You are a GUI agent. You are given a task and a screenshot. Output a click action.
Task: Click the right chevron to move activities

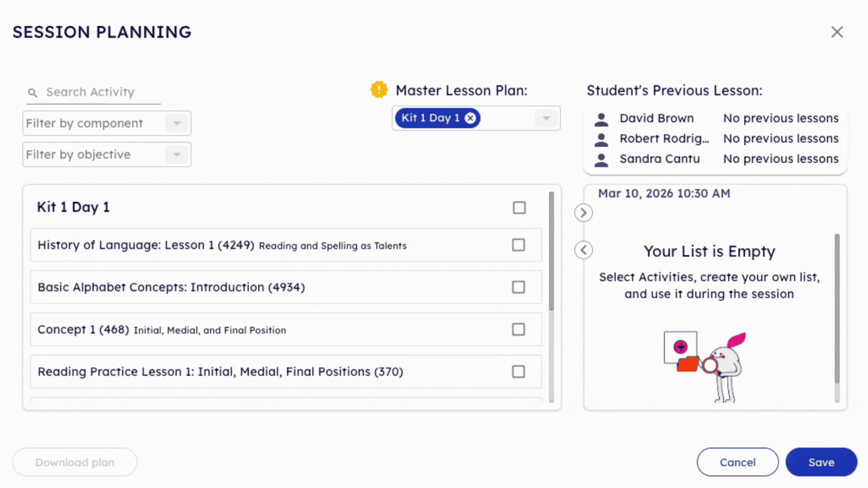(583, 213)
